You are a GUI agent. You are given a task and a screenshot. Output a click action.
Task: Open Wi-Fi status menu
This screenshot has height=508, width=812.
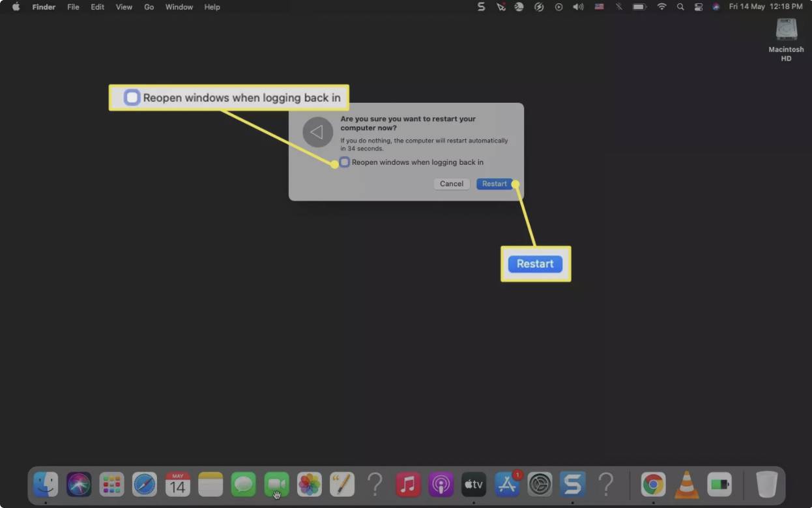[x=661, y=7]
